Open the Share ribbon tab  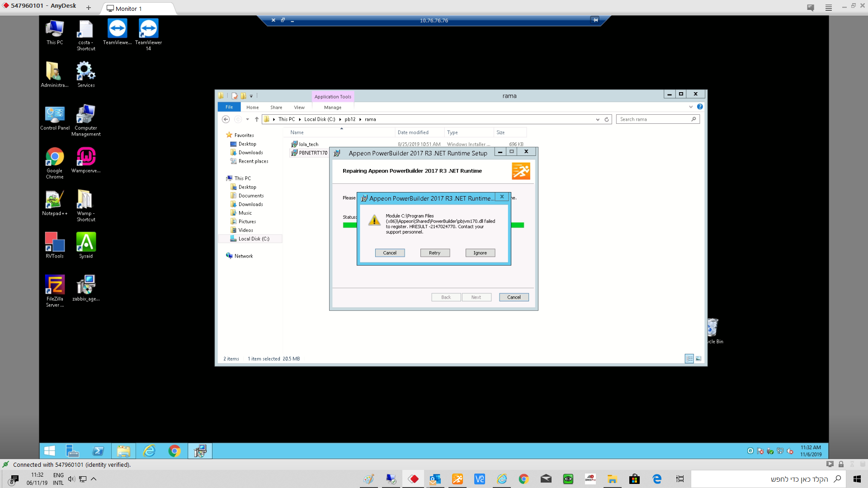coord(276,108)
